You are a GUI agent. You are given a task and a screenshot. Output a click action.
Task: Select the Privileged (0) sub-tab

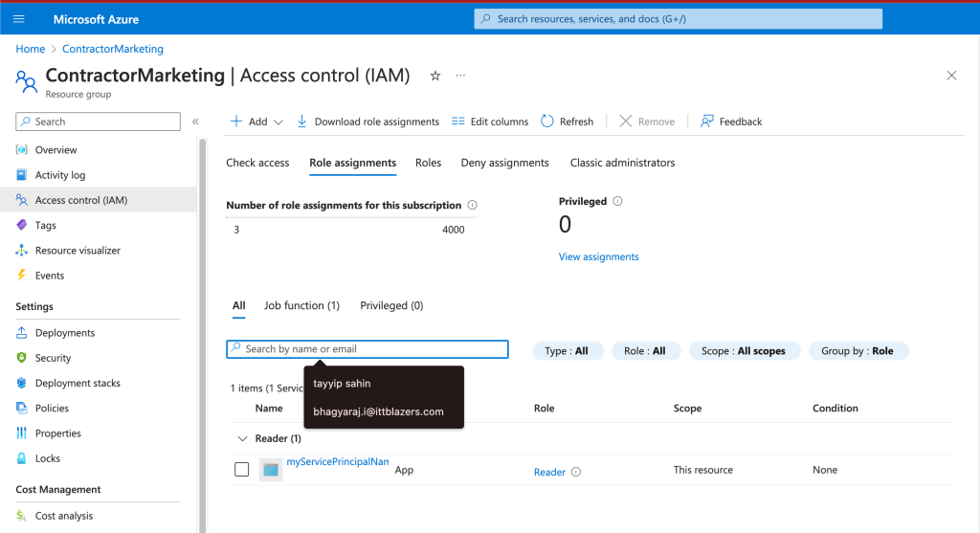391,305
